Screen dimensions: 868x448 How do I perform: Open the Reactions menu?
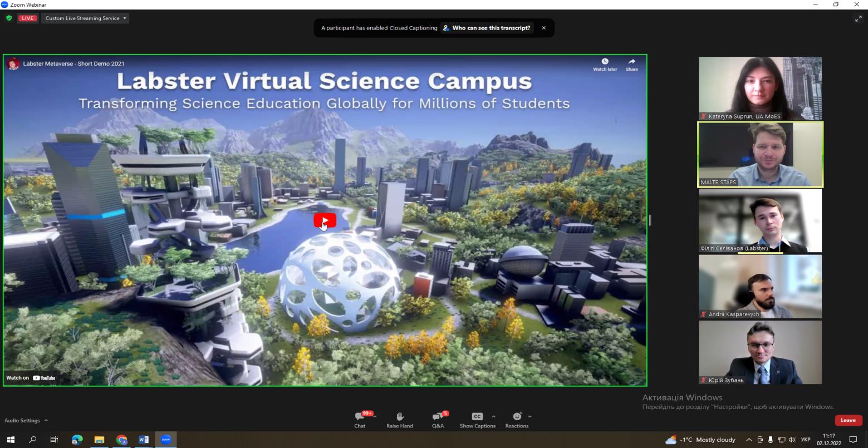point(517,420)
